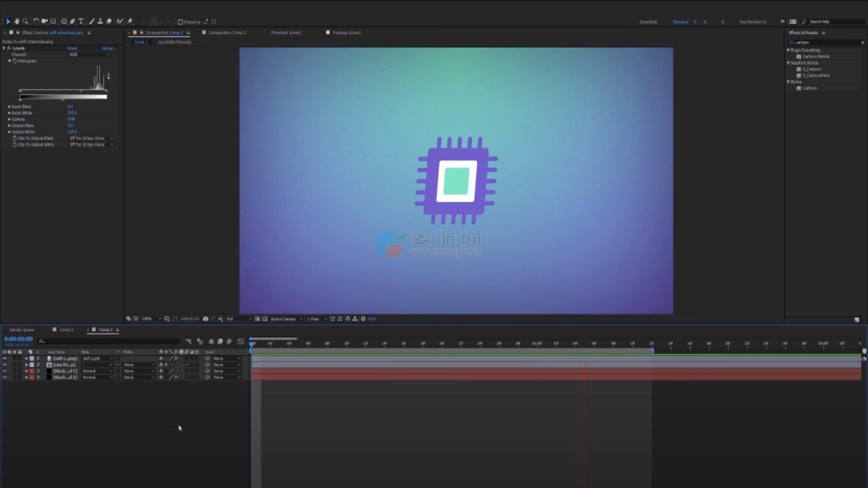Collapse the Histogram property
The image size is (868, 488).
[x=9, y=61]
